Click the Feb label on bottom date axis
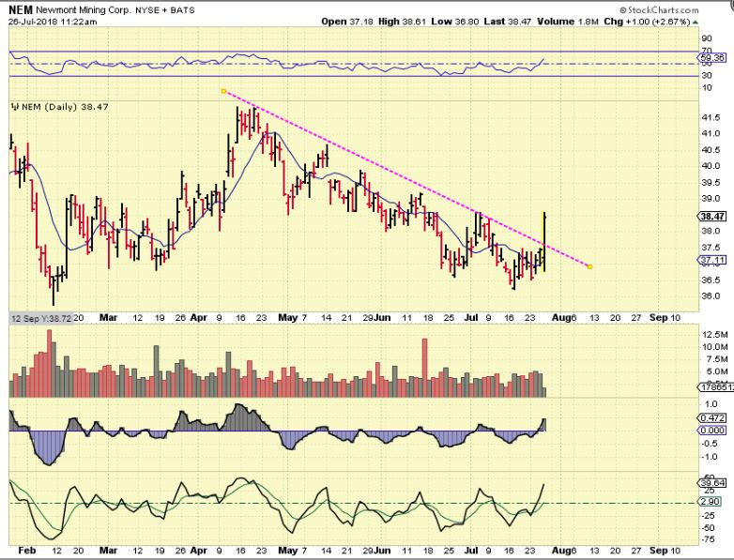Image resolution: width=734 pixels, height=560 pixels. pyautogui.click(x=26, y=551)
